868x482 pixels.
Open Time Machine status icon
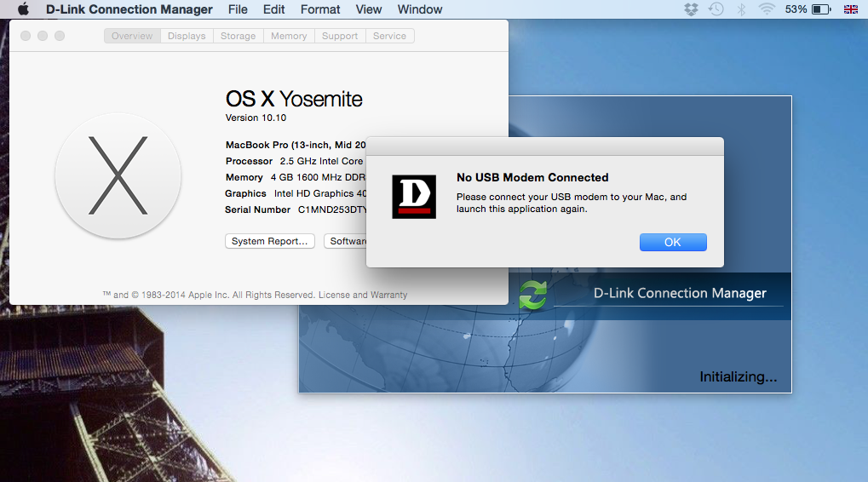tap(716, 9)
